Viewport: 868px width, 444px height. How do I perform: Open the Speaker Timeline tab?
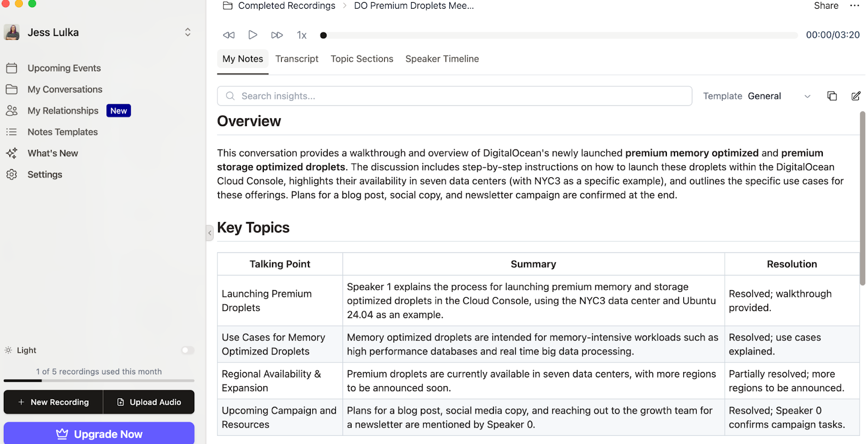click(x=442, y=59)
